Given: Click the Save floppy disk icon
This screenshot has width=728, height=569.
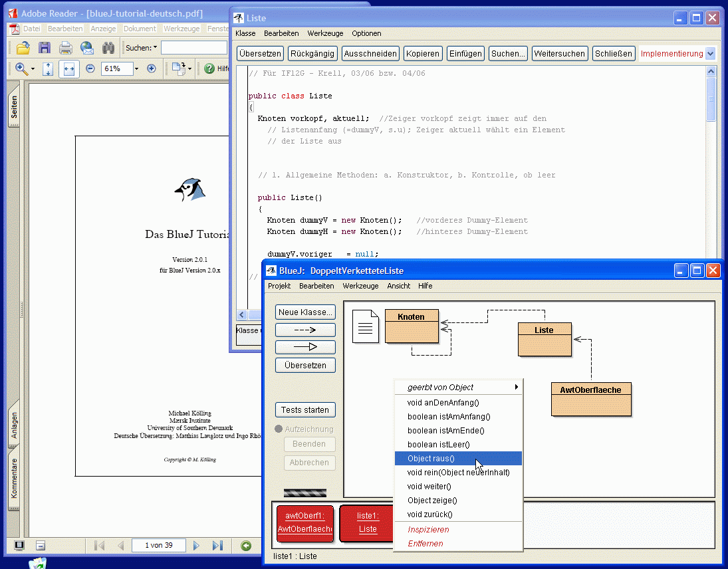Looking at the screenshot, I should pos(45,48).
